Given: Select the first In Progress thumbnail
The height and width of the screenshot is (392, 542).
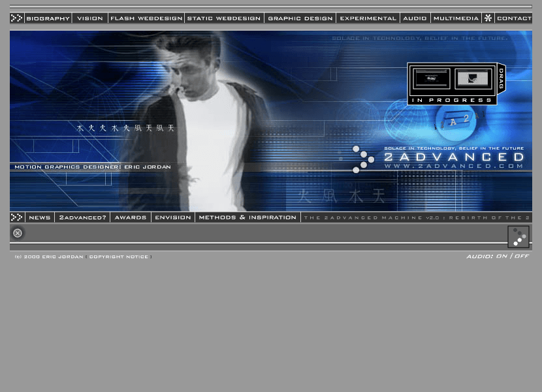Looking at the screenshot, I should point(431,78).
